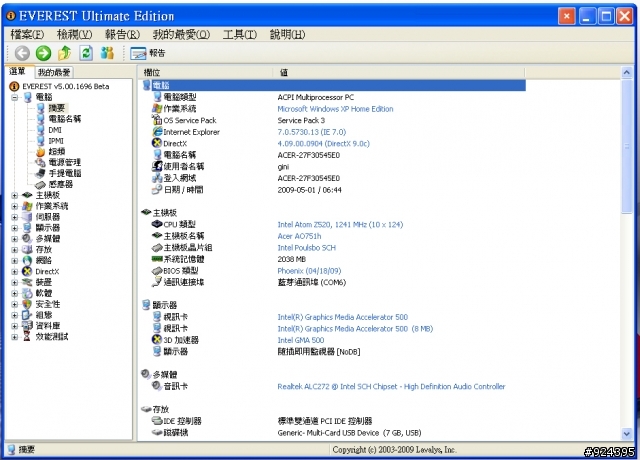Click the 裝置 devices icon in sidebar
The height and width of the screenshot is (460, 640).
click(x=27, y=282)
